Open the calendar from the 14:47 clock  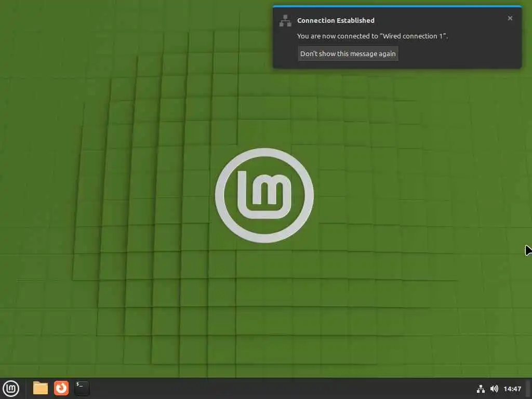(x=512, y=389)
